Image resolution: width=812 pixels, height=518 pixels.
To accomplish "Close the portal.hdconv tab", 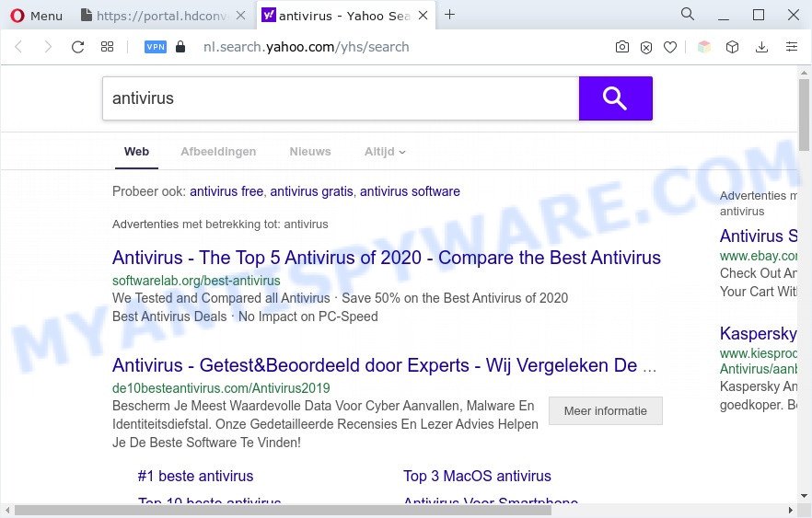I will click(x=241, y=16).
